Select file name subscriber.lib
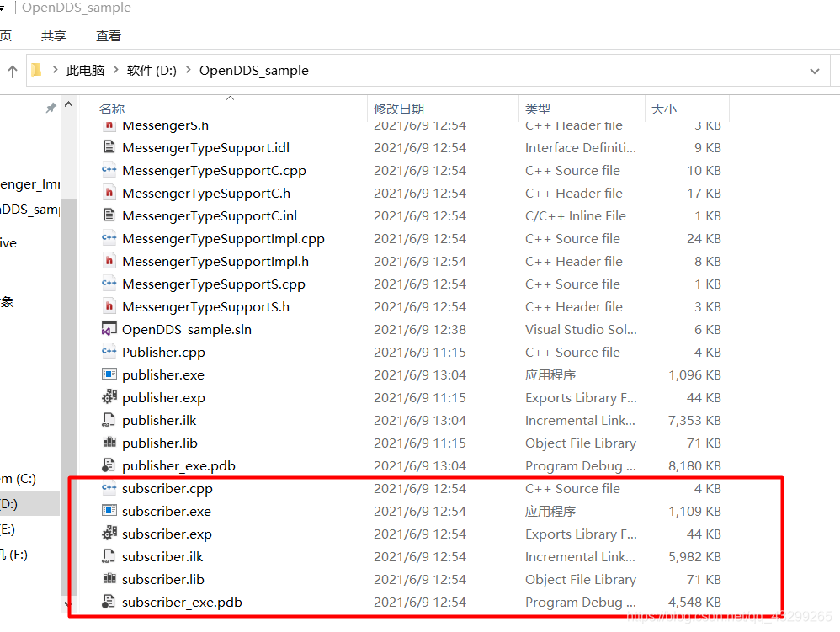 [162, 579]
